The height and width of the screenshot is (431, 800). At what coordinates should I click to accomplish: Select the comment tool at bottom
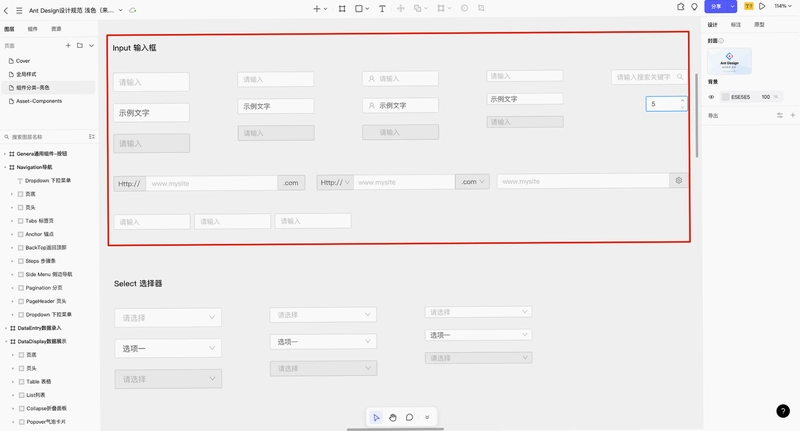409,417
